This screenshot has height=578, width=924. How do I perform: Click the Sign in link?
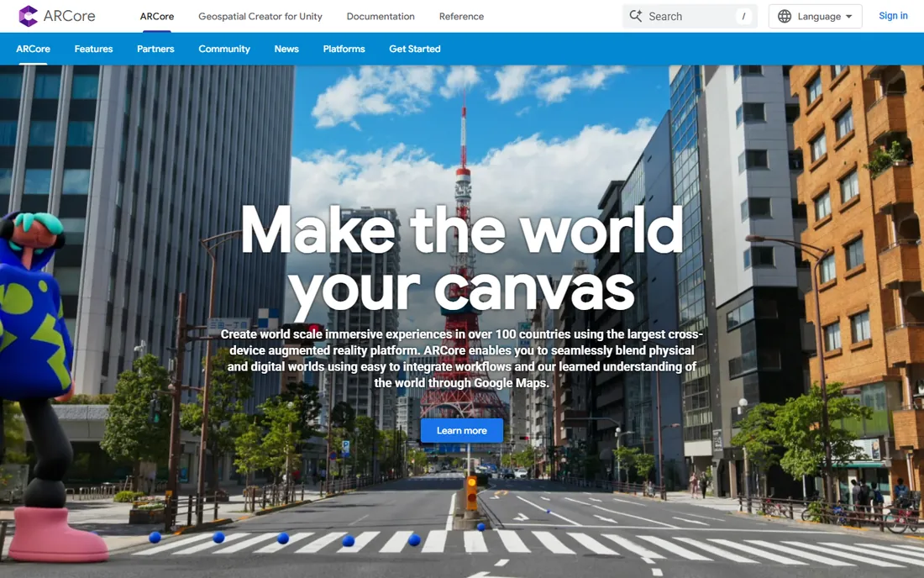pos(893,16)
